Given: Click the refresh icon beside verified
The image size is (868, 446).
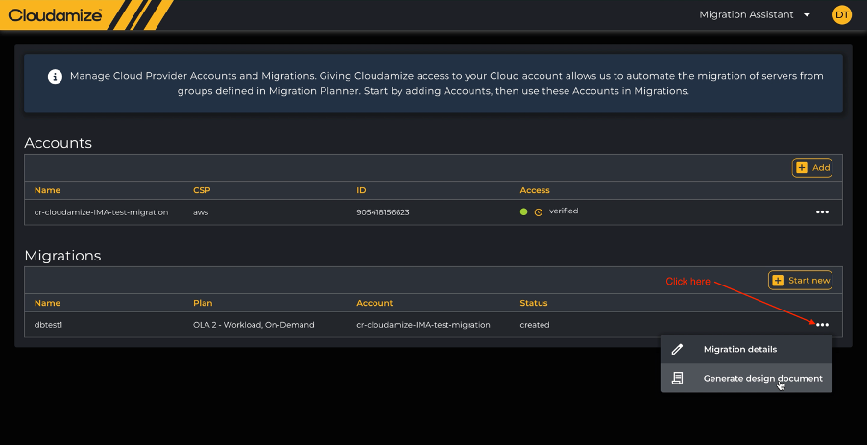Looking at the screenshot, I should tap(538, 211).
